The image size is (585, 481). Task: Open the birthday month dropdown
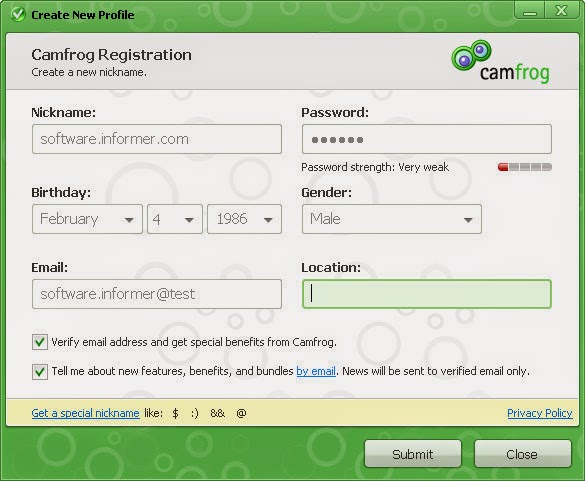[87, 219]
